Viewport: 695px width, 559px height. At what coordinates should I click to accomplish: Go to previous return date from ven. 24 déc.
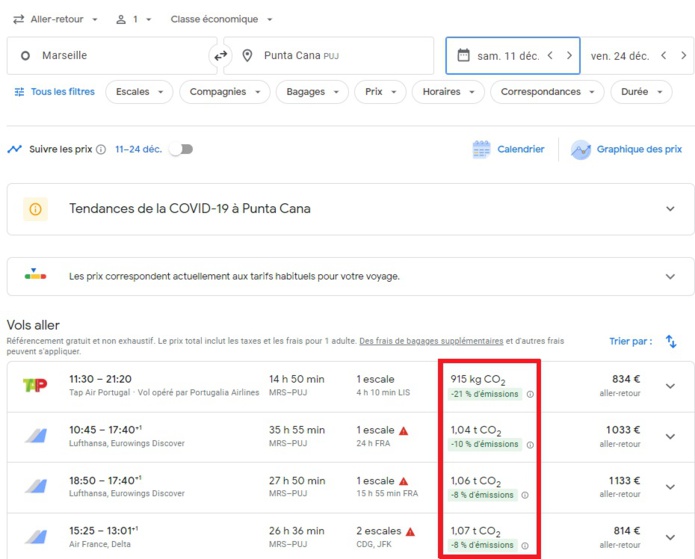click(x=664, y=55)
